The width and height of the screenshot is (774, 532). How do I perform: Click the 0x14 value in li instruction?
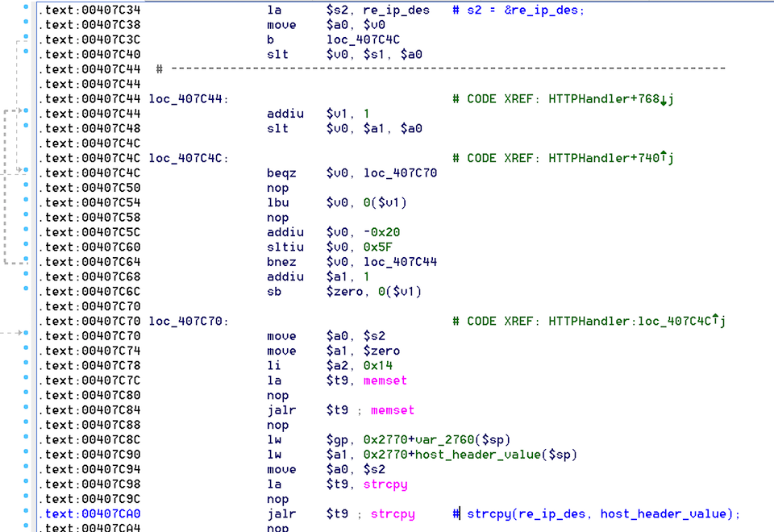pos(378,365)
